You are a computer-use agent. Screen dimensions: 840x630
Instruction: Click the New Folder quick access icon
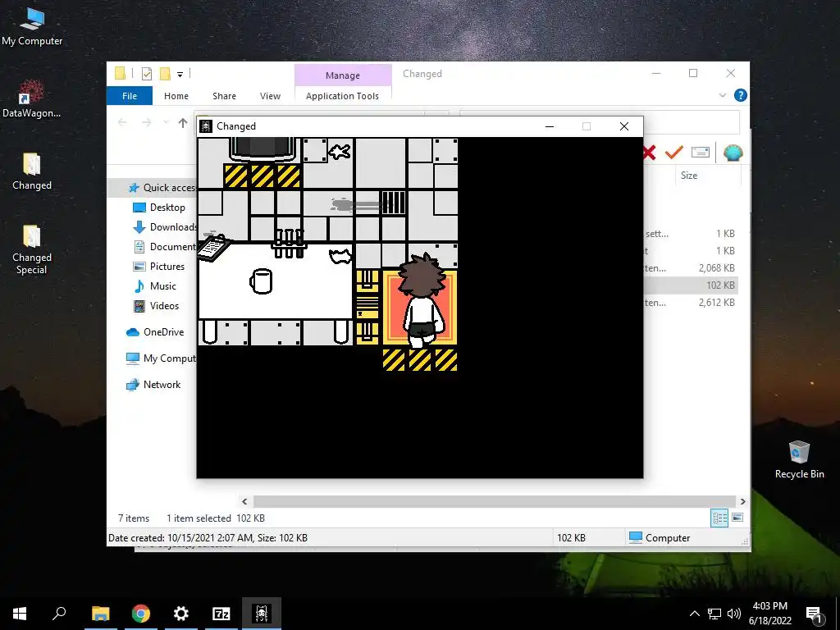pos(165,74)
